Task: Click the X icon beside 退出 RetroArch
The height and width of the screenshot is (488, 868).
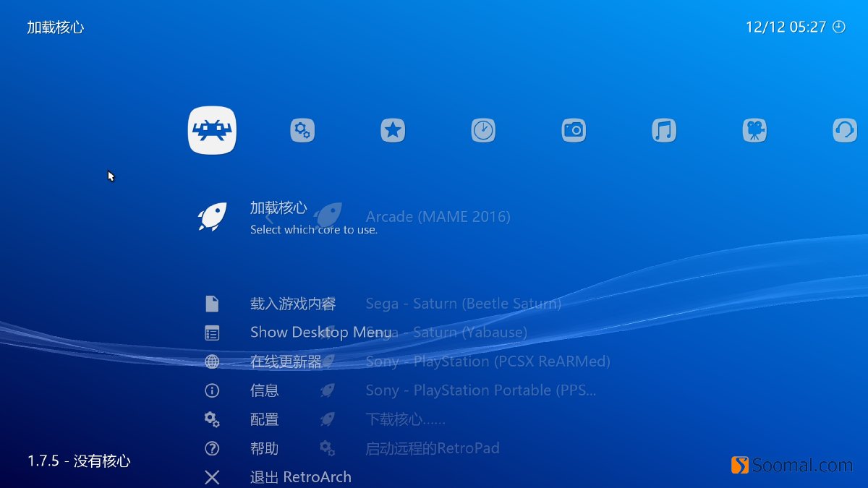Action: click(x=212, y=477)
